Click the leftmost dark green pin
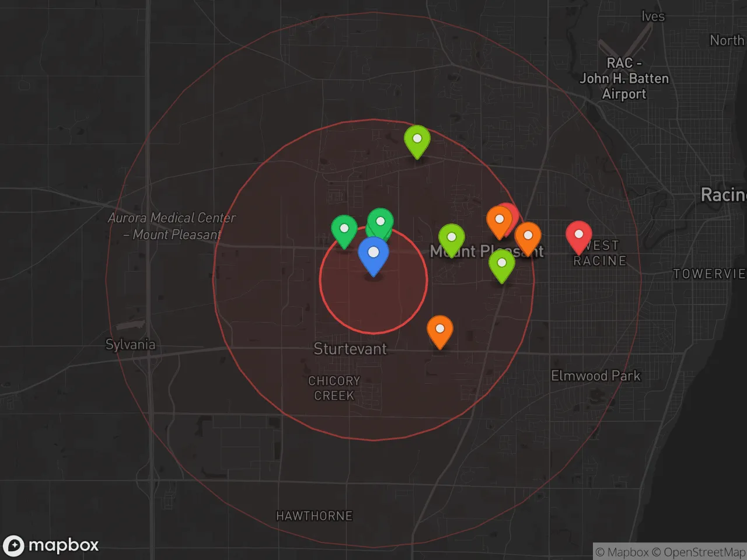This screenshot has width=747, height=560. click(344, 229)
